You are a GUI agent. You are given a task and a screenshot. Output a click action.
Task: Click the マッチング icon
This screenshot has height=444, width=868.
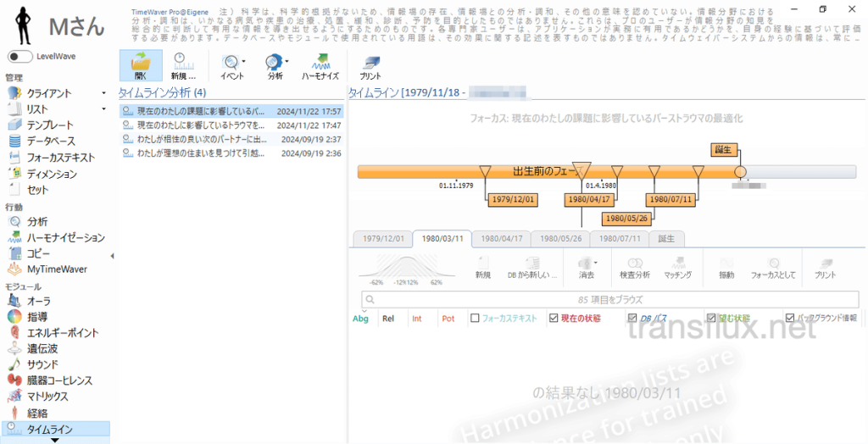[677, 266]
